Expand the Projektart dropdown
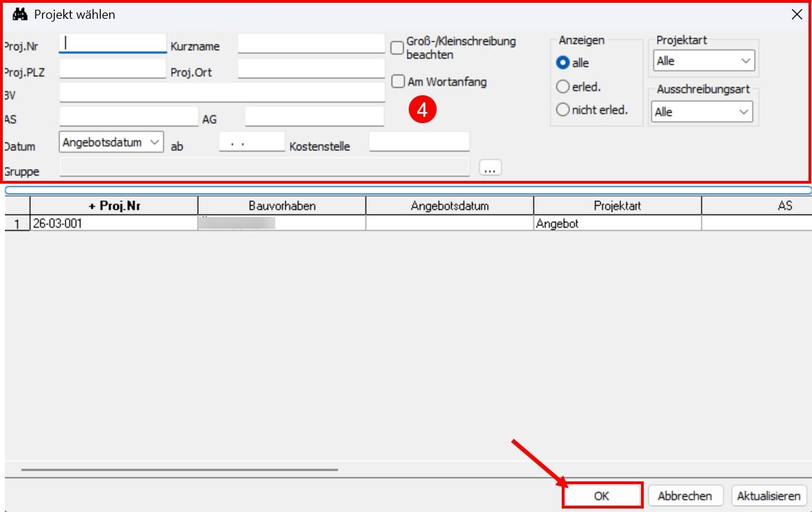This screenshot has width=812, height=512. 704,61
